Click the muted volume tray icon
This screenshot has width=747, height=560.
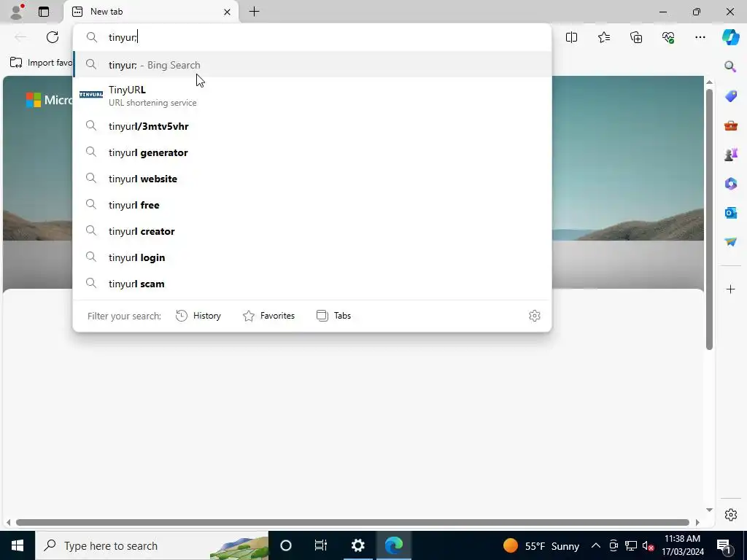pyautogui.click(x=648, y=545)
